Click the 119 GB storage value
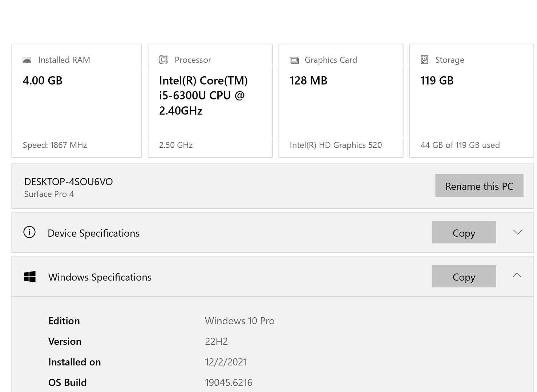Screen dimensions: 537x392 (437, 81)
